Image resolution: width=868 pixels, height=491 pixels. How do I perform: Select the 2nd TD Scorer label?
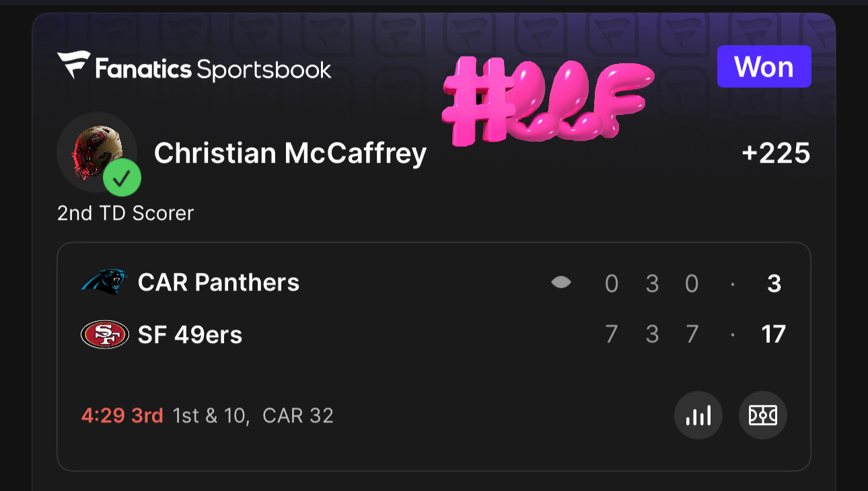[x=125, y=213]
